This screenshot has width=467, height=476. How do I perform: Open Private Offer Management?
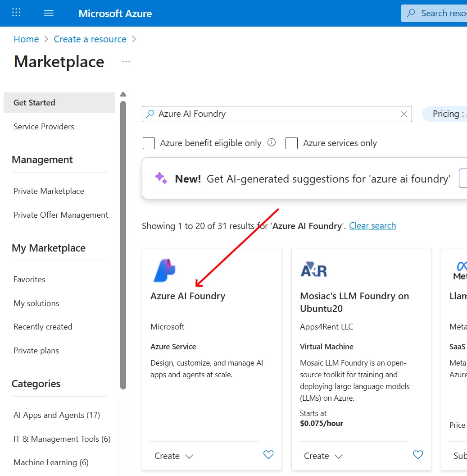point(61,215)
